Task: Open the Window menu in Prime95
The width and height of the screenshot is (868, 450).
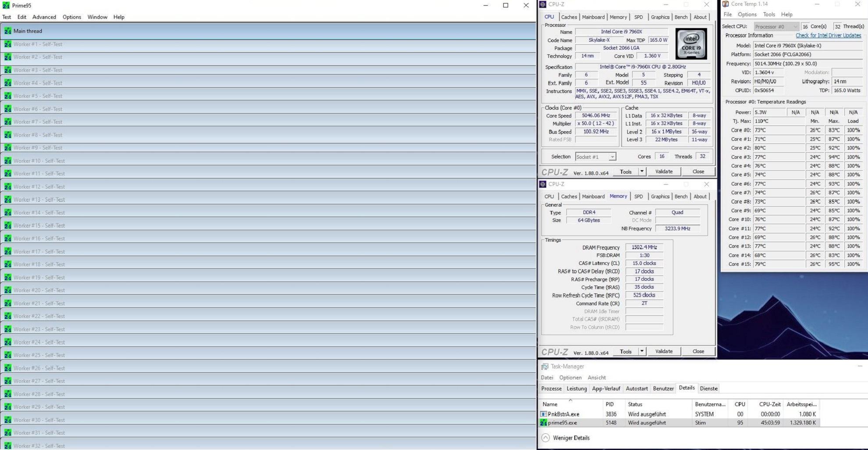Action: [97, 17]
